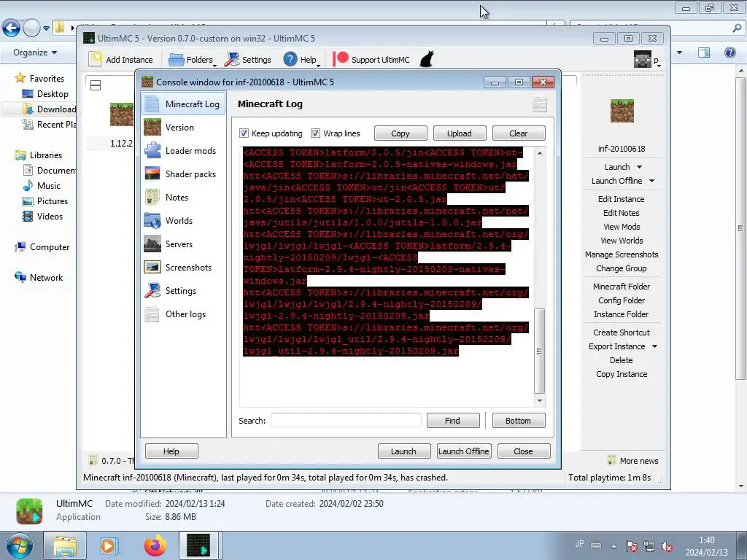Click the Other logs page icon
The width and height of the screenshot is (747, 560).
coord(152,314)
